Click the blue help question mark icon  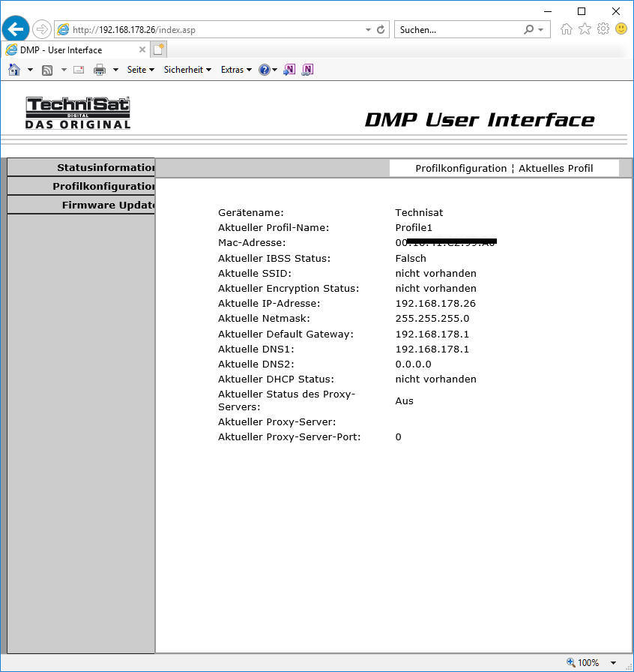pos(265,70)
